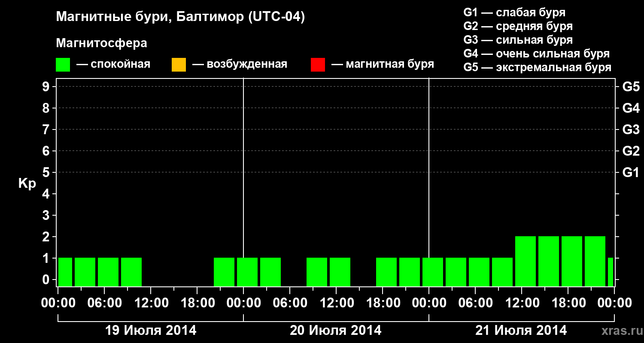Click the 'Магнитосфера' heading
This screenshot has width=644, height=343.
point(101,43)
